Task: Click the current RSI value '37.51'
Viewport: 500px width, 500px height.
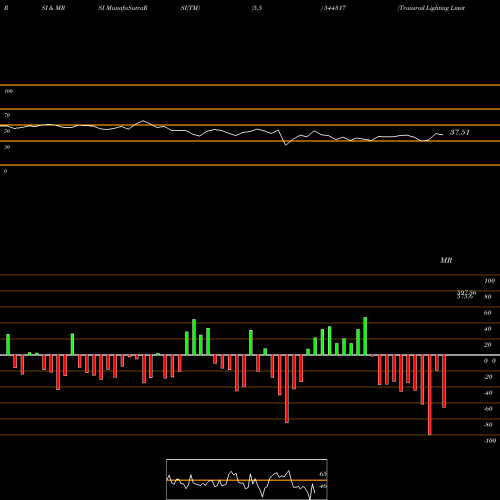Action: pyautogui.click(x=460, y=132)
